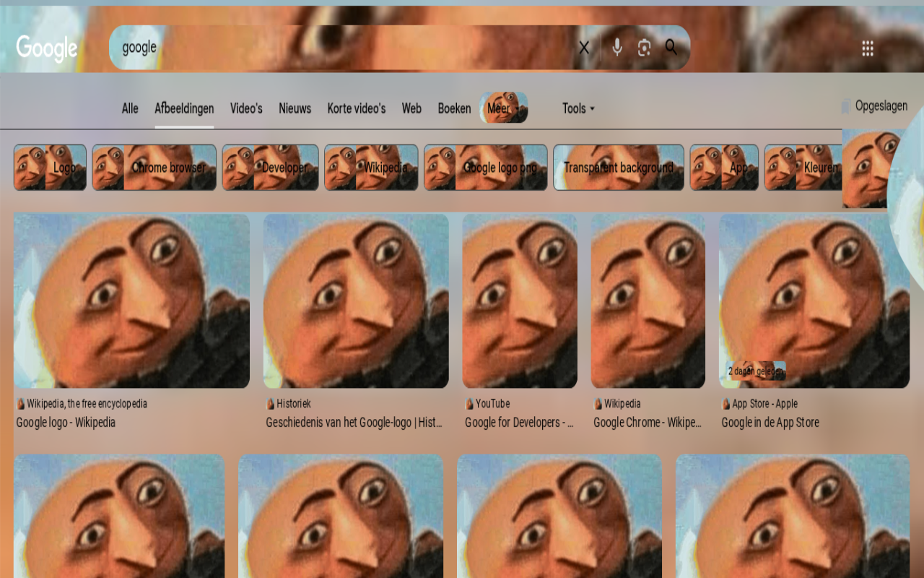The width and height of the screenshot is (924, 578).
Task: Click the 'Google for Developers' title link
Action: (519, 423)
